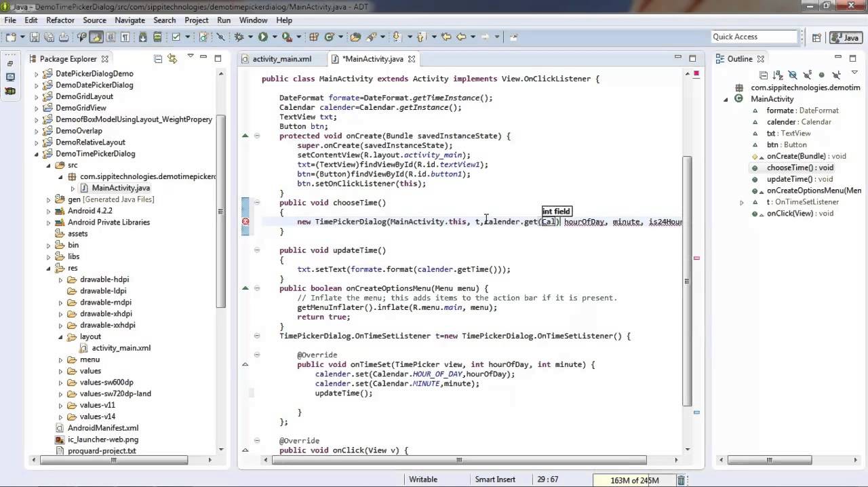
Task: Click the error marker beside TimePickerDialog line
Action: tap(245, 222)
